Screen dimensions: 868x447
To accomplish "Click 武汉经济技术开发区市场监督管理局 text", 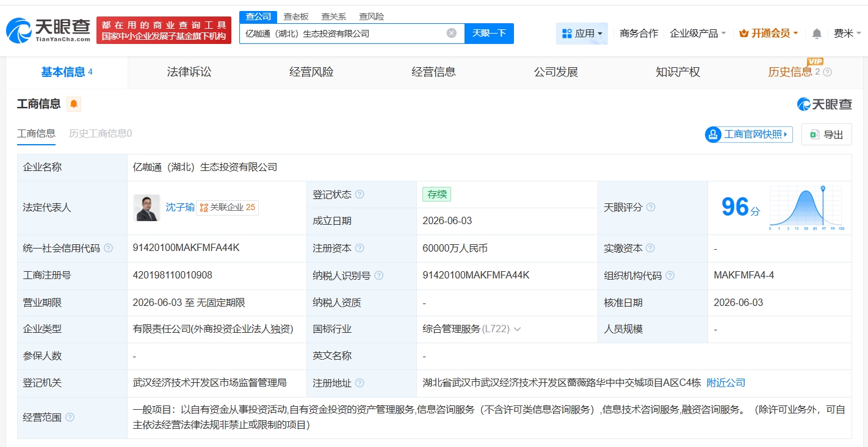I will coord(209,383).
